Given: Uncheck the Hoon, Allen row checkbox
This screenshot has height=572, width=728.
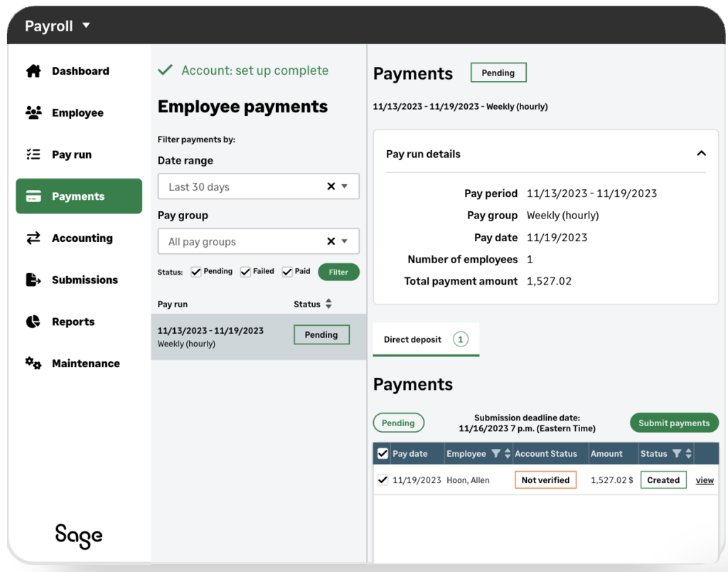Looking at the screenshot, I should 382,480.
